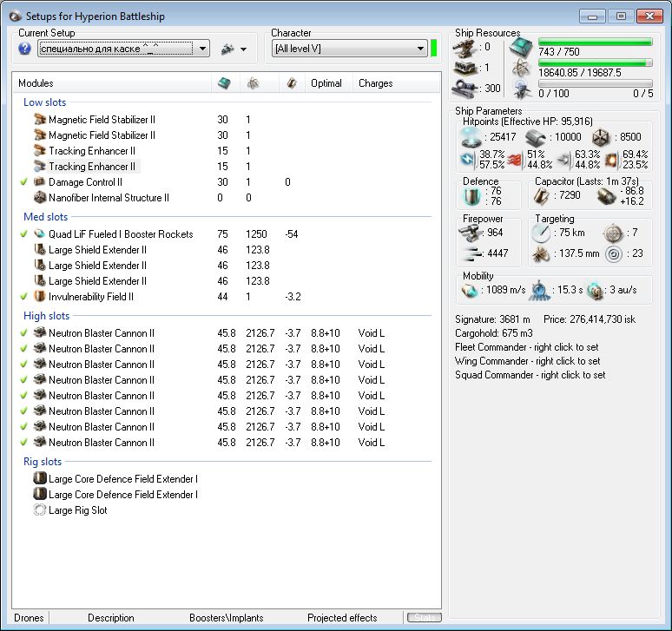Click the Defence shield icon showing 76
This screenshot has width=672, height=631.
pos(471,196)
